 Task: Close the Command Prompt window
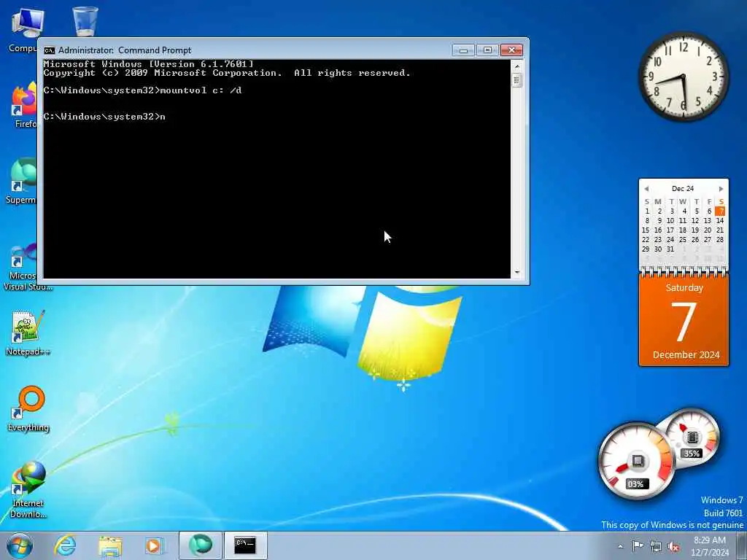pos(511,50)
